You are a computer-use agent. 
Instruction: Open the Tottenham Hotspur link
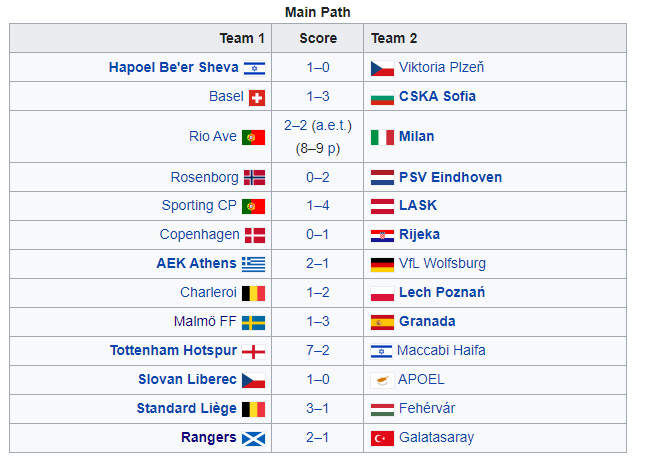[x=173, y=350]
